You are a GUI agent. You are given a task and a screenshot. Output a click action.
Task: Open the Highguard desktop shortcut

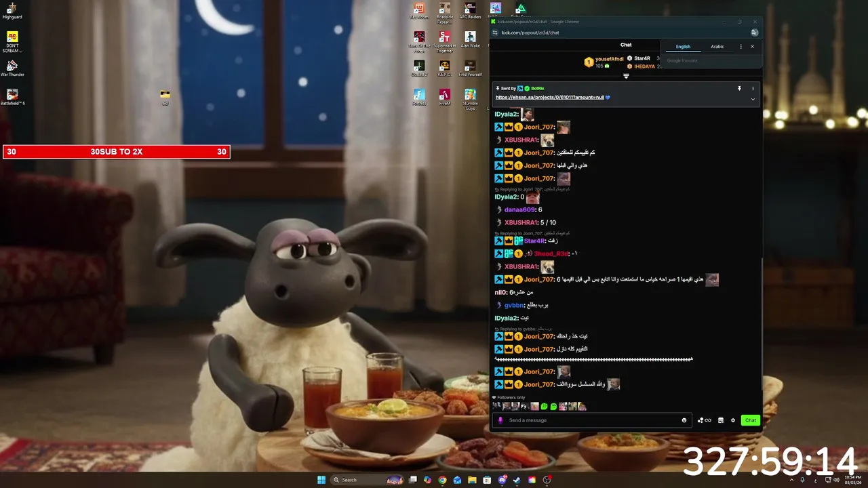(12, 11)
